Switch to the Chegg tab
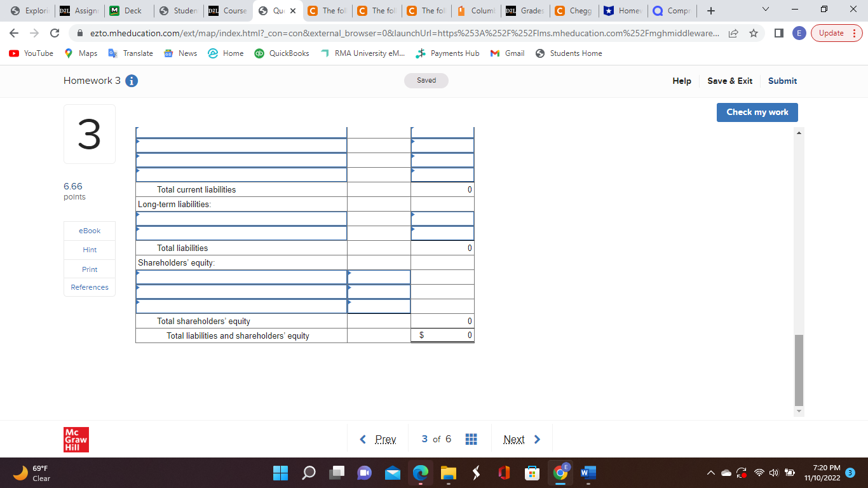Viewport: 868px width, 488px height. tap(574, 10)
